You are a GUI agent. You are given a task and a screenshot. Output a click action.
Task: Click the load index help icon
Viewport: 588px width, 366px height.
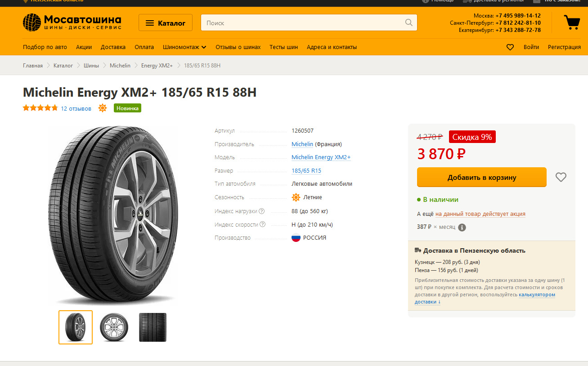[262, 211]
